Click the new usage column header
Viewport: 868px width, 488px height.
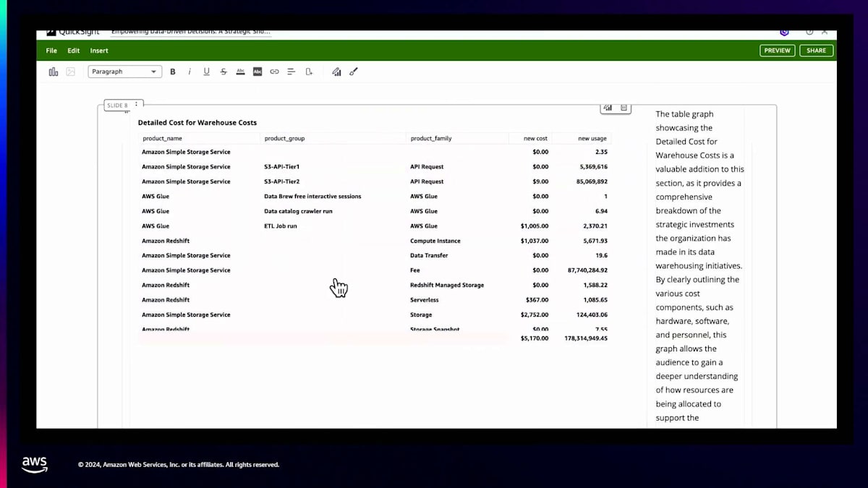pyautogui.click(x=592, y=138)
